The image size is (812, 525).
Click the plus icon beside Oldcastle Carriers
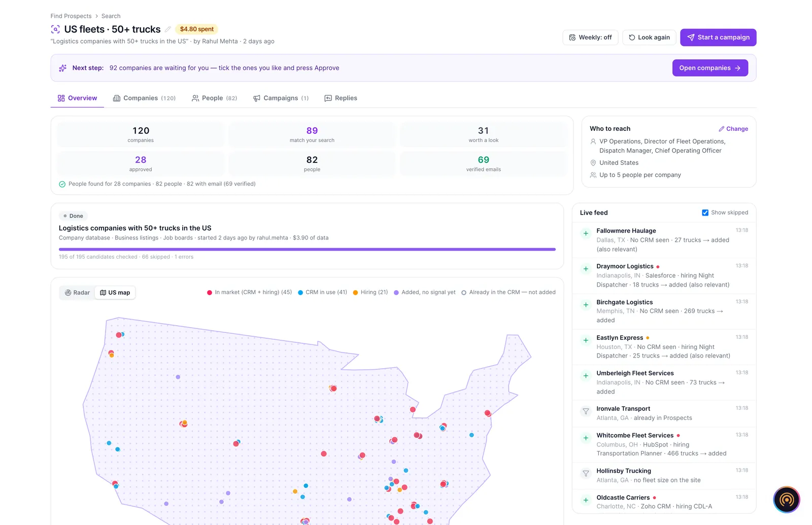click(x=586, y=500)
